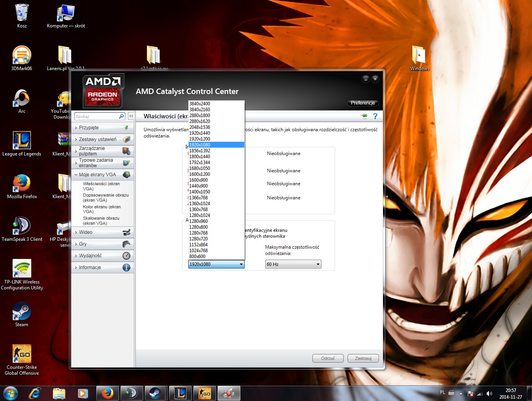
Task: Expand the Zestawy ustawień section
Action: [103, 139]
